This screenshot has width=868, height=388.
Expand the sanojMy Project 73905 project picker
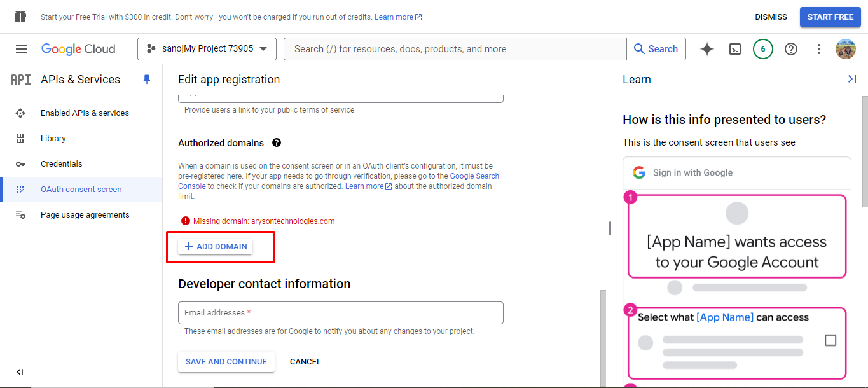click(207, 49)
